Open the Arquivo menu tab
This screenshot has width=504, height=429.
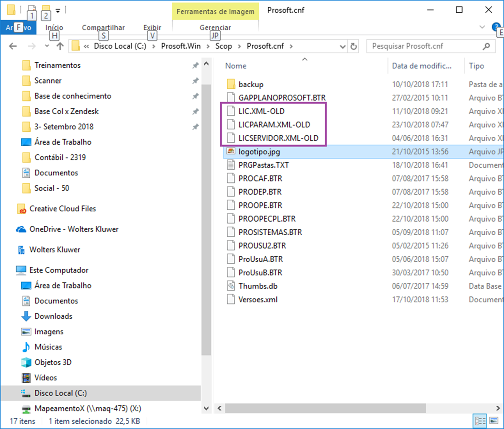[x=18, y=27]
